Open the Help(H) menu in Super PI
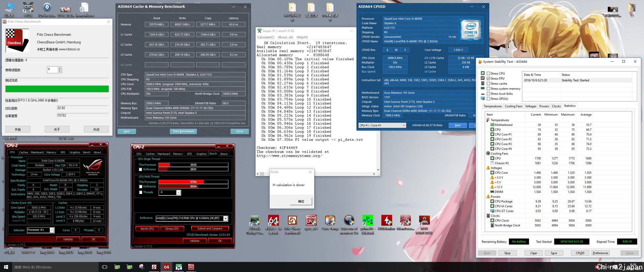 click(x=302, y=37)
